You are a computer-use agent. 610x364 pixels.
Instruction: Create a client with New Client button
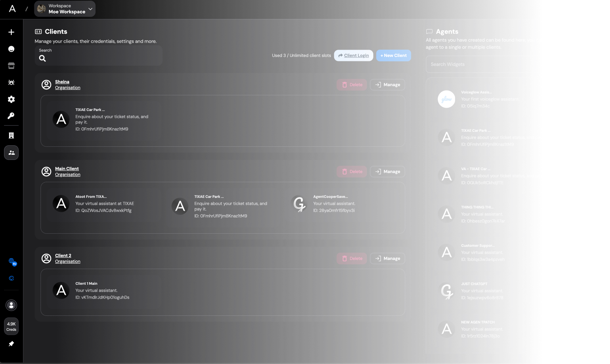click(x=393, y=55)
